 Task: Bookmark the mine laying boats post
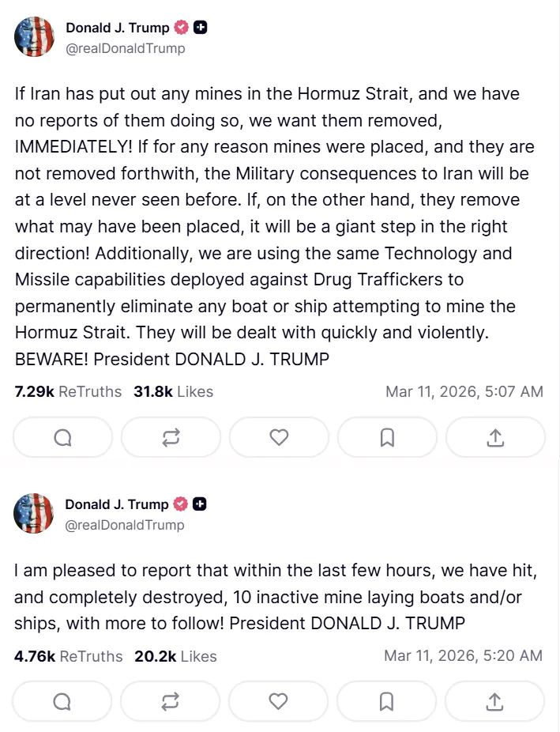click(x=386, y=701)
